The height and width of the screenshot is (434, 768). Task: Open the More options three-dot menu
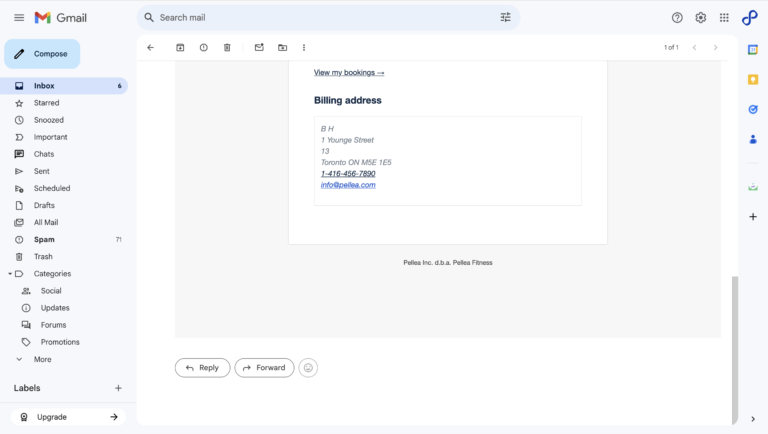(x=304, y=47)
